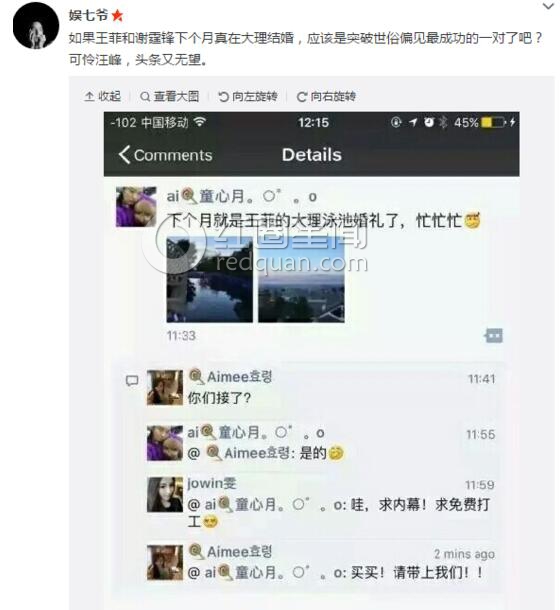Tap the battery indicator icon
The image size is (560, 610).
pyautogui.click(x=493, y=123)
